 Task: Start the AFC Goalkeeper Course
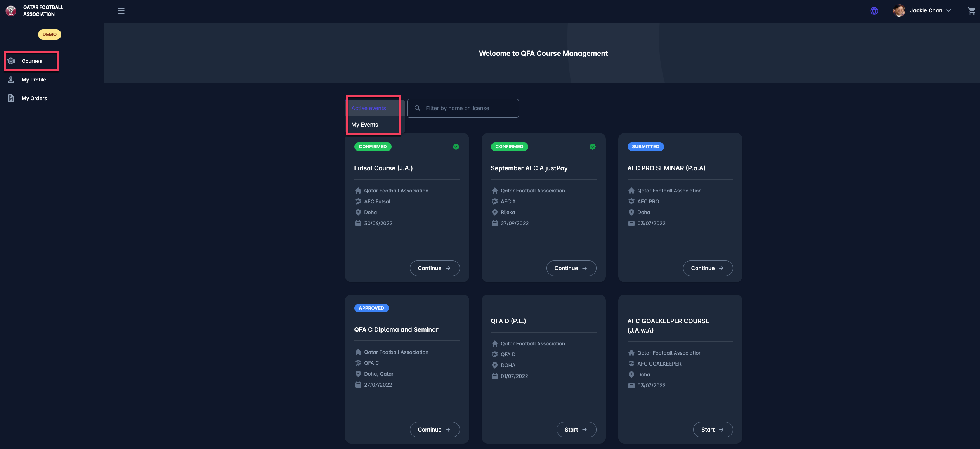(x=713, y=430)
